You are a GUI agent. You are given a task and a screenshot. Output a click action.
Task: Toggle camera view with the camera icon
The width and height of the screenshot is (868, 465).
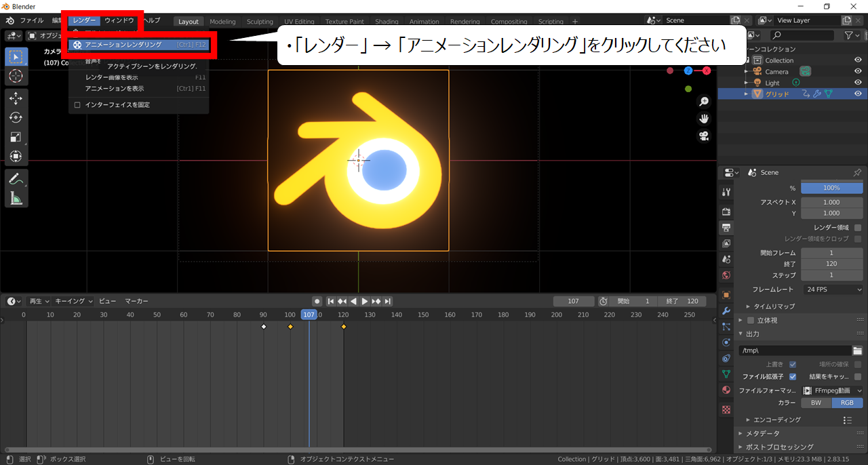click(x=704, y=136)
